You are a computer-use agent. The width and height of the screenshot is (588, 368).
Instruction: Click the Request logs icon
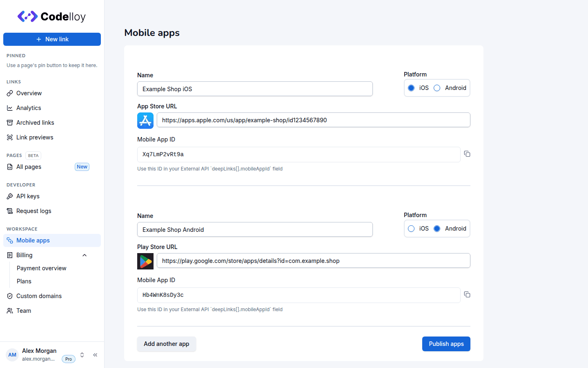tap(10, 211)
